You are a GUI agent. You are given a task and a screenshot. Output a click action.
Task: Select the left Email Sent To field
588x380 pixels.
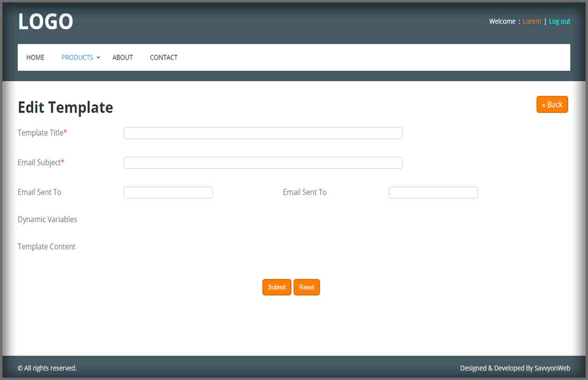[x=168, y=193]
